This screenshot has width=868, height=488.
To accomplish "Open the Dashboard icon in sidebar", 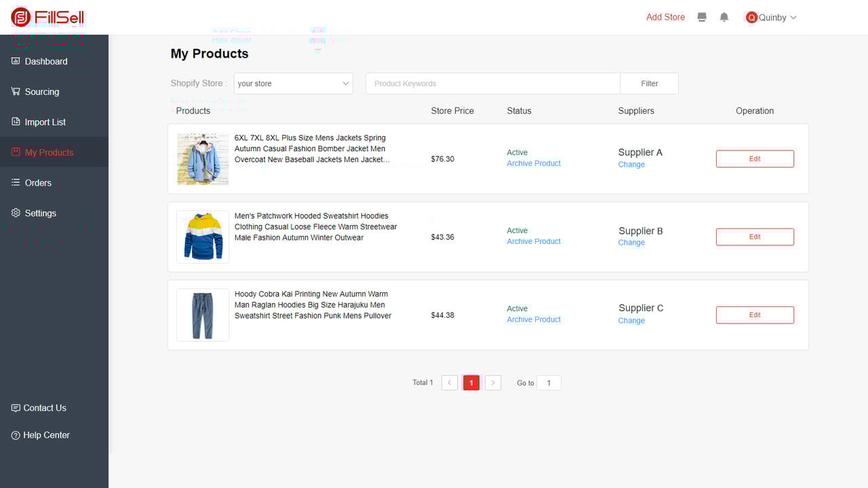I will (x=16, y=61).
